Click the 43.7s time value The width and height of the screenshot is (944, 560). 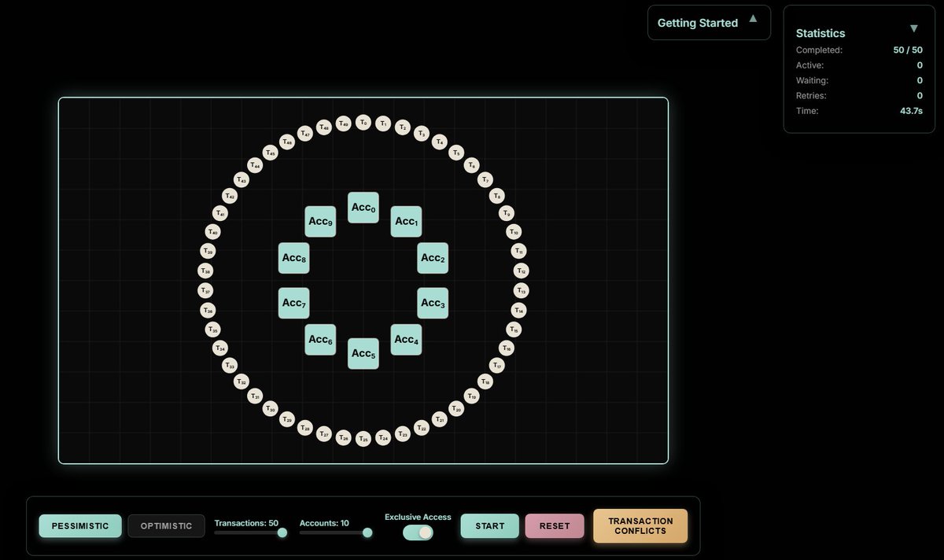(911, 111)
